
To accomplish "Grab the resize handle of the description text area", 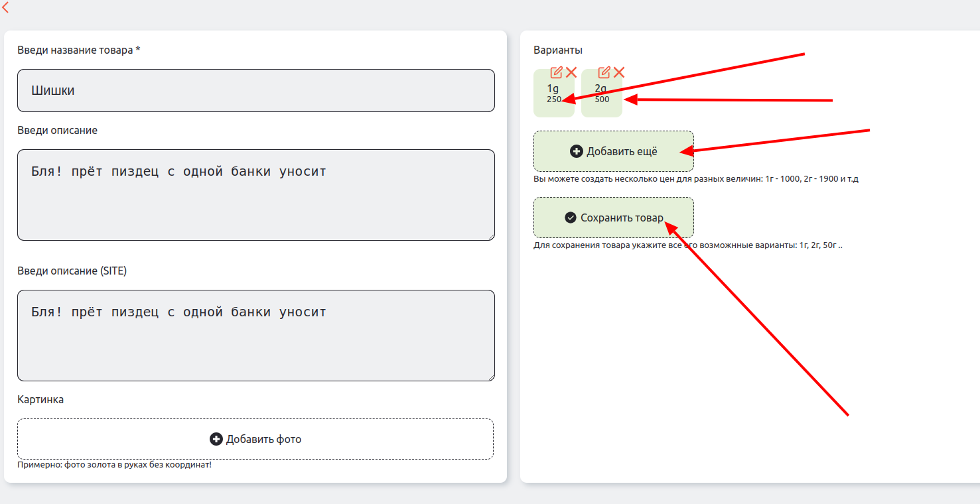I will pos(490,236).
